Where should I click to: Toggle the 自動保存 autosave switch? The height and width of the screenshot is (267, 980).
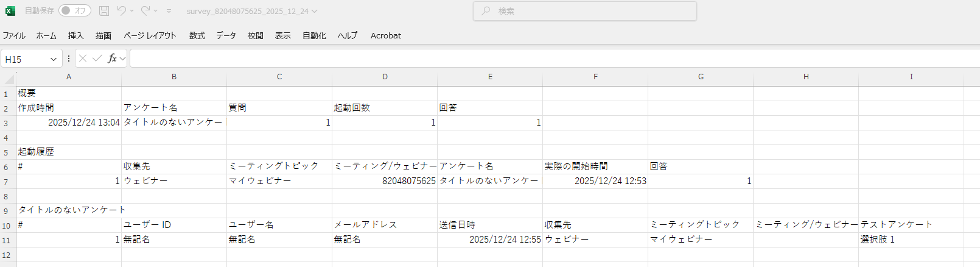click(75, 11)
